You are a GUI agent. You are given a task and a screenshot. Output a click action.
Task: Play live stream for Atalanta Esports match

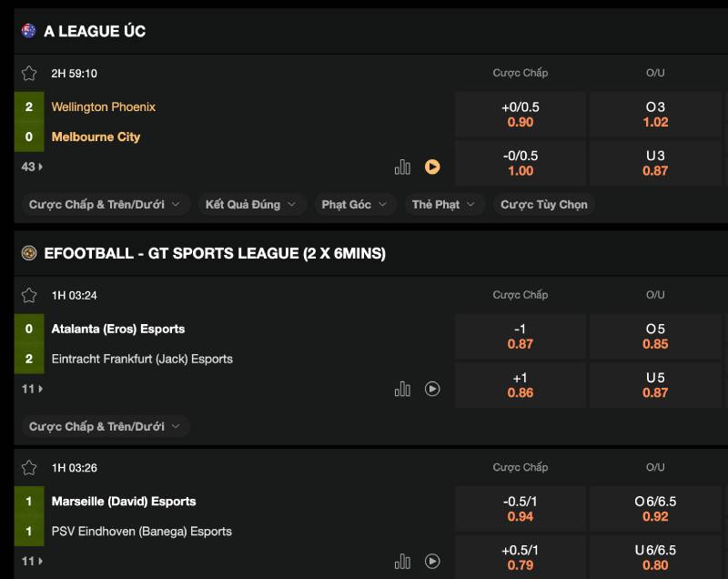[432, 389]
